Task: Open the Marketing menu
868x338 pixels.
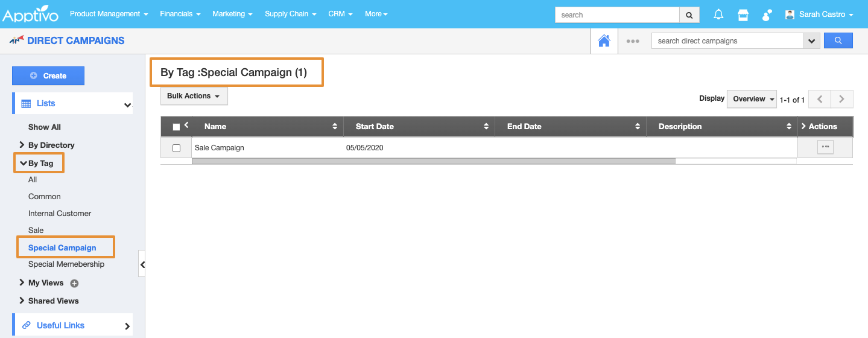Action: (232, 14)
